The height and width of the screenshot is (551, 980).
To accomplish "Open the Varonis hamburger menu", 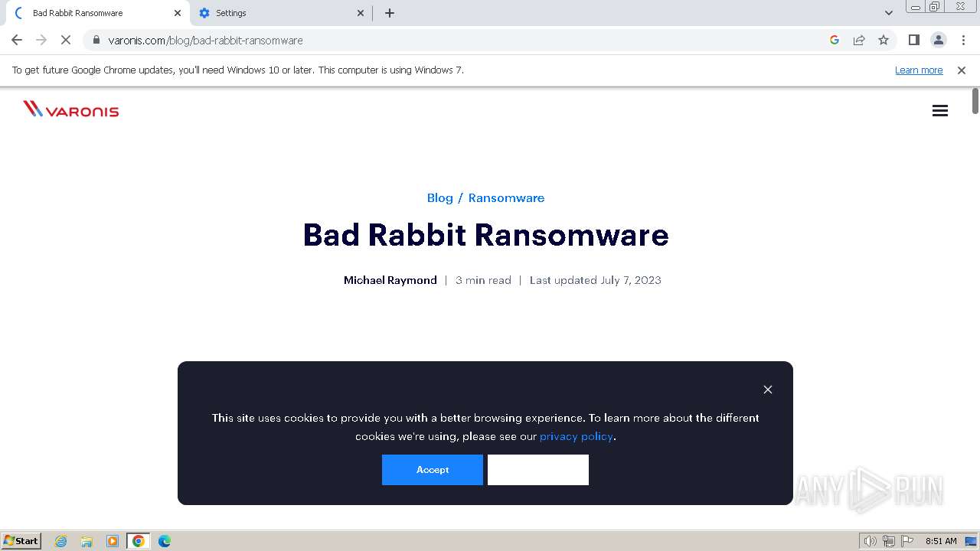I will point(940,111).
